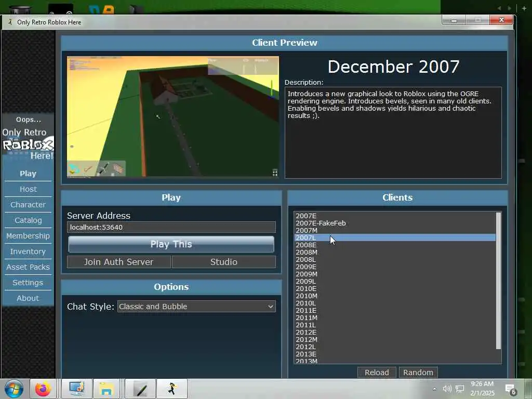Open the Windows Start menu

(x=14, y=389)
